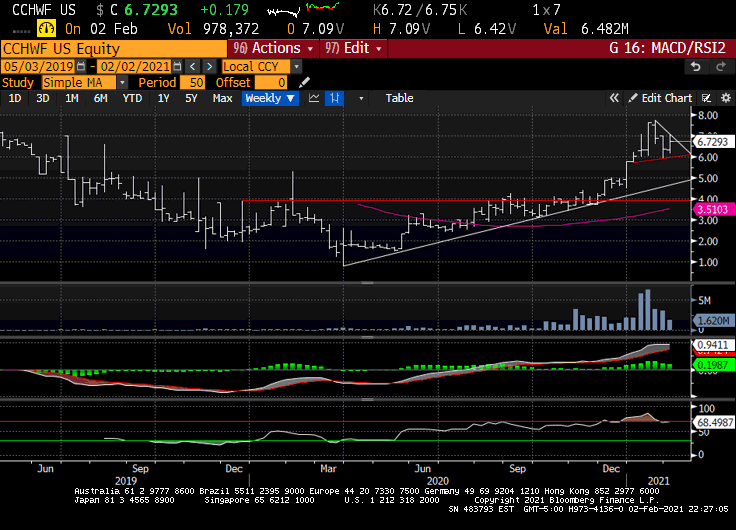Image resolution: width=736 pixels, height=530 pixels.
Task: Step the date range forward
Action: tap(210, 66)
